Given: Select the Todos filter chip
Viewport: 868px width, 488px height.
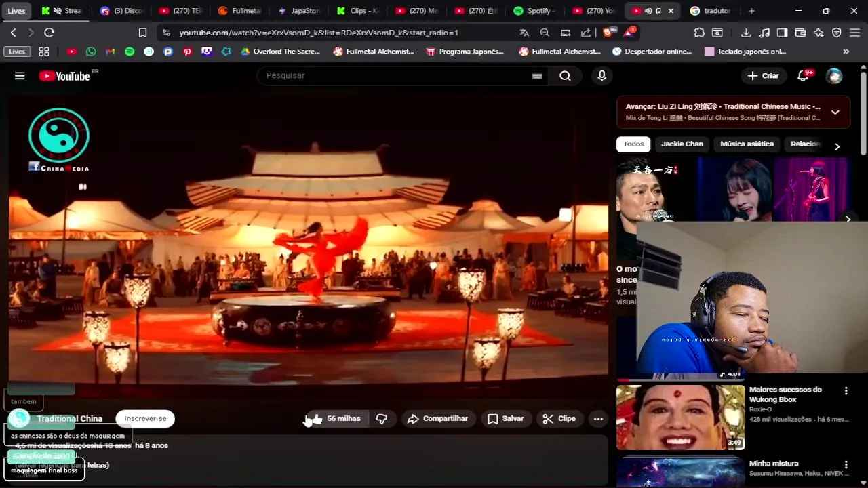Looking at the screenshot, I should pos(633,144).
